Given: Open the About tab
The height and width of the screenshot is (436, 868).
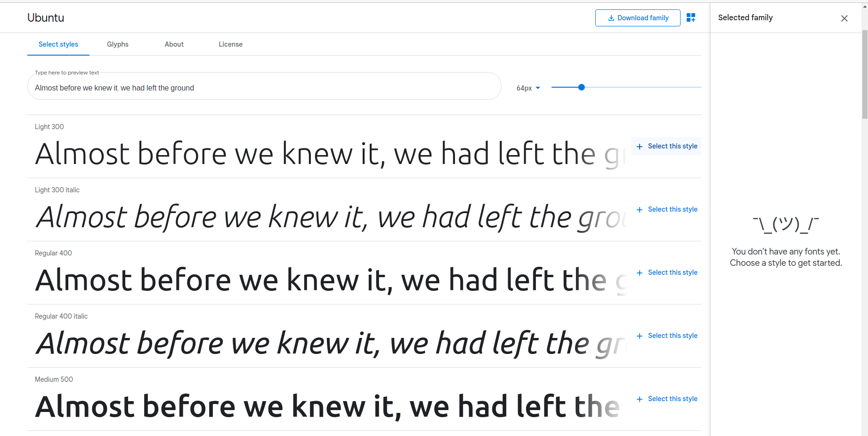Looking at the screenshot, I should 174,44.
